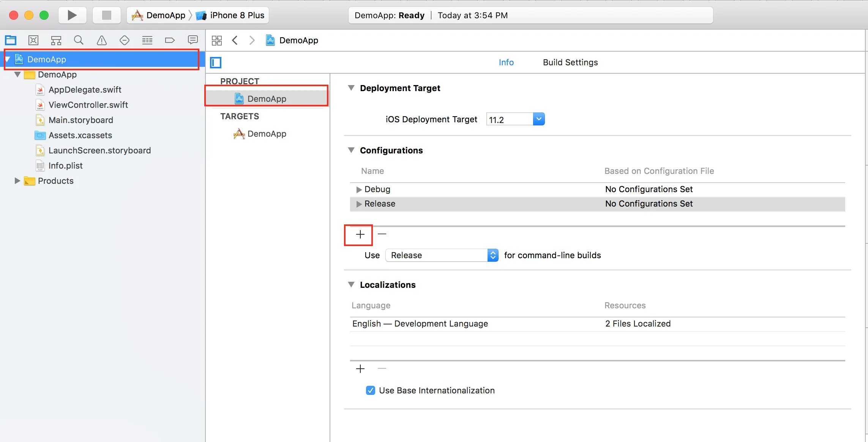Click the Run (play) button
Image resolution: width=868 pixels, height=442 pixels.
(72, 15)
